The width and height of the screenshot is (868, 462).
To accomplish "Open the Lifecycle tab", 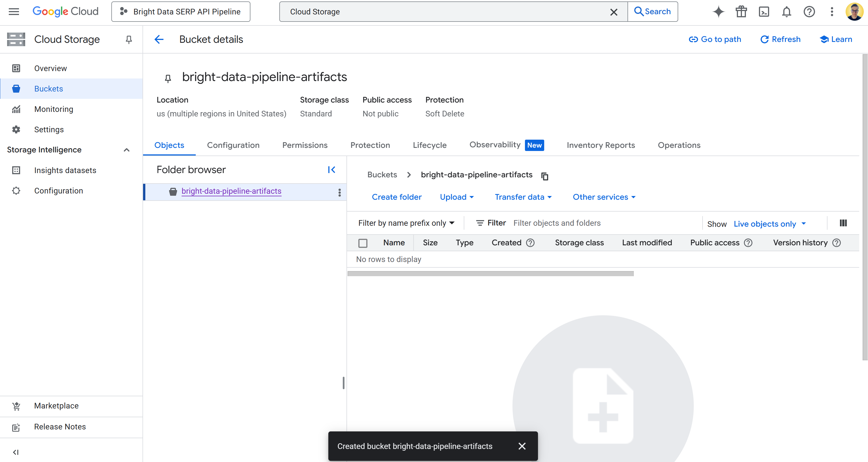I will click(429, 145).
